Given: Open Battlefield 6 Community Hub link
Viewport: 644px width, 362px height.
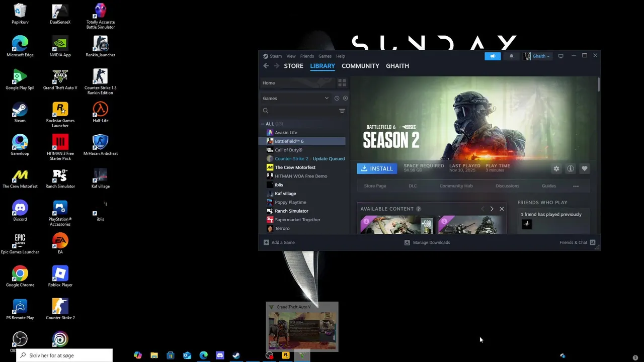Looking at the screenshot, I should [x=456, y=186].
